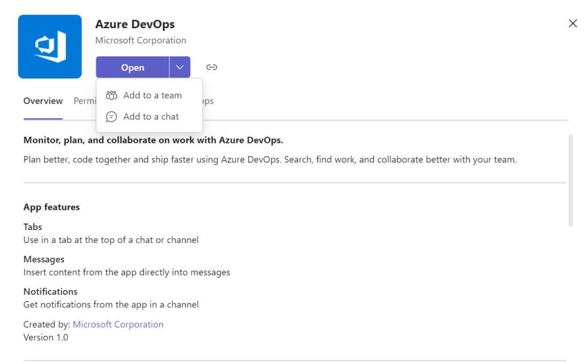The height and width of the screenshot is (364, 588).
Task: Click the Tabs feature heading
Action: 33,227
